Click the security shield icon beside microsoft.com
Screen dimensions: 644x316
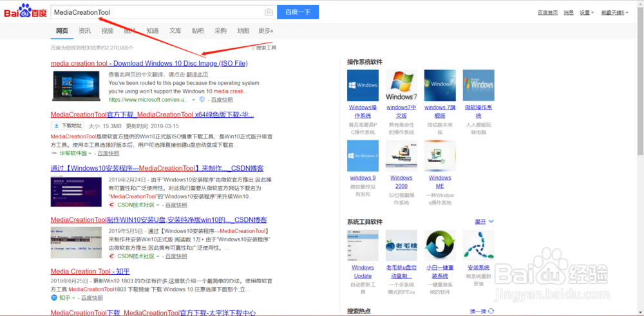click(202, 100)
